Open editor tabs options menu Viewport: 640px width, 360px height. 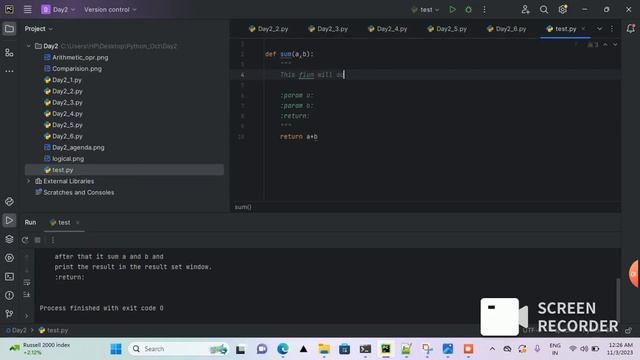pos(612,29)
